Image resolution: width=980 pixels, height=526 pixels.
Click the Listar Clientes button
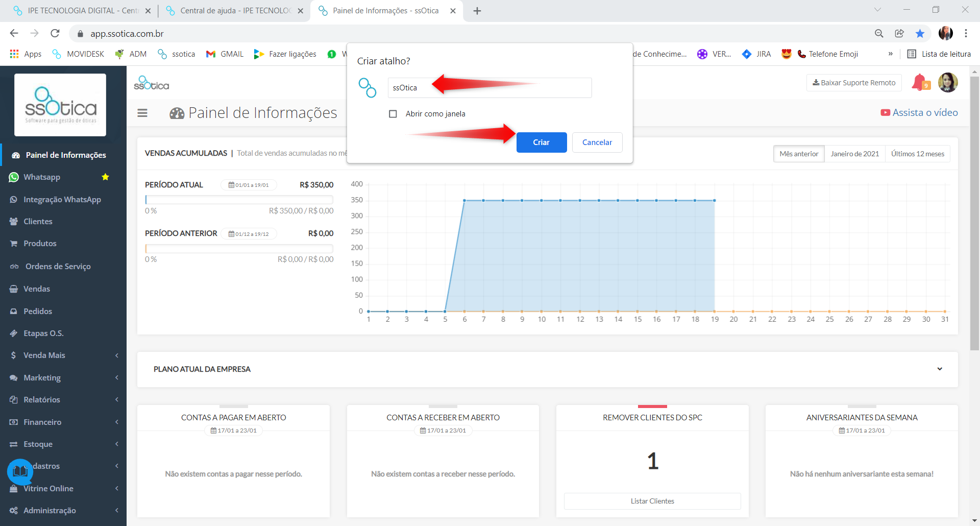[x=652, y=501]
